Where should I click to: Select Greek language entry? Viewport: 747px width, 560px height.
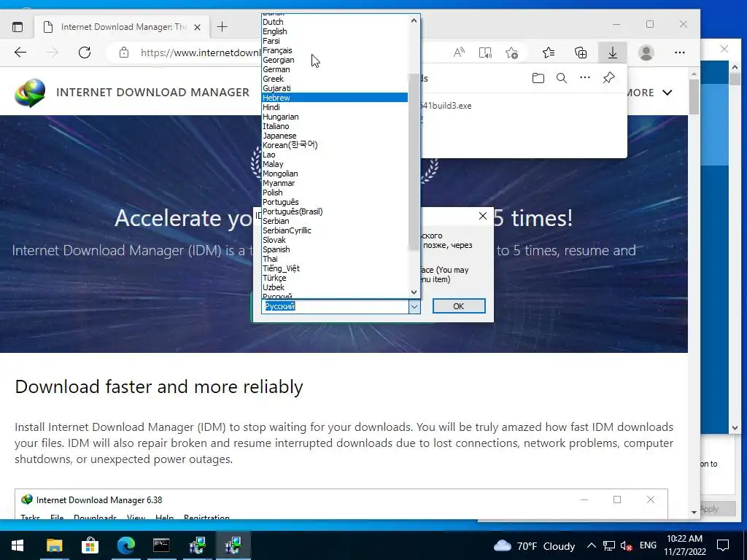(335, 79)
